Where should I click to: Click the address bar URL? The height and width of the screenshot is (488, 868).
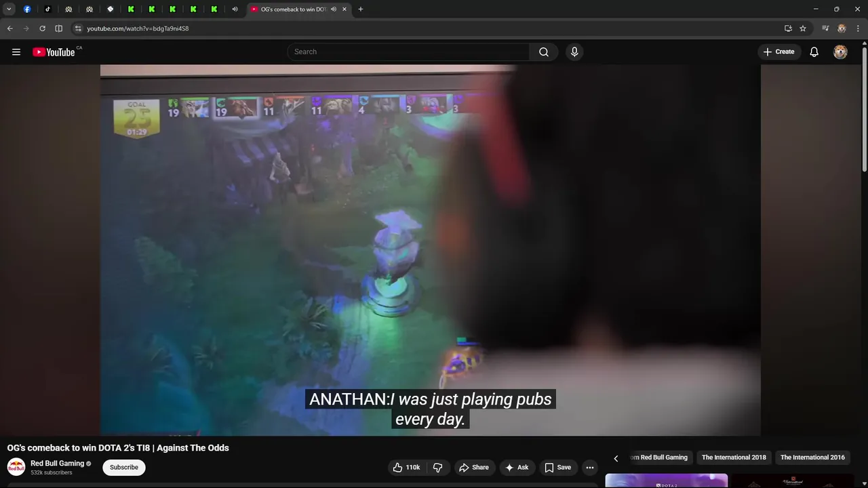click(138, 28)
